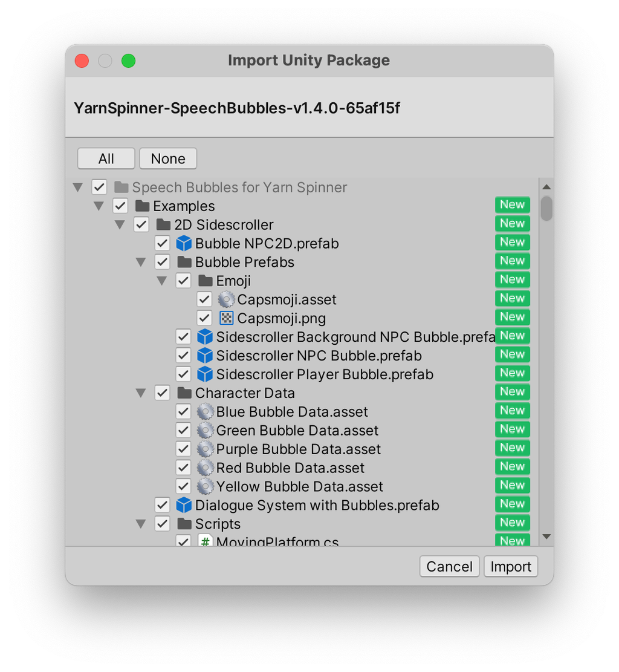Toggle the Capsmoji.asset checkbox
Image resolution: width=619 pixels, height=672 pixels.
click(x=204, y=299)
